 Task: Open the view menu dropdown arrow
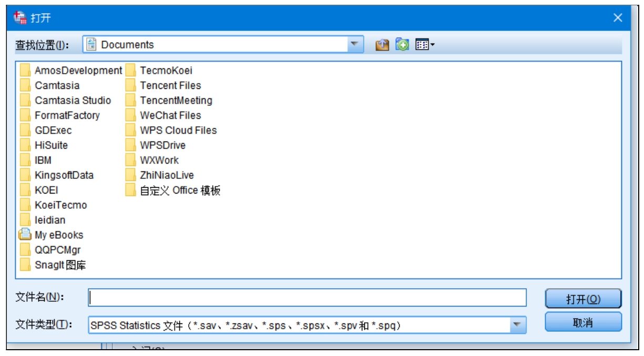433,45
